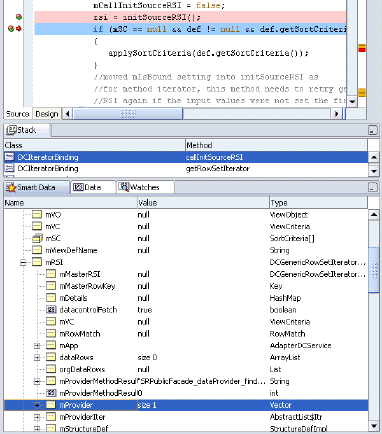Click the Smart Data vertical scrollbar thumb
This screenshot has height=434, width=382.
tap(374, 269)
